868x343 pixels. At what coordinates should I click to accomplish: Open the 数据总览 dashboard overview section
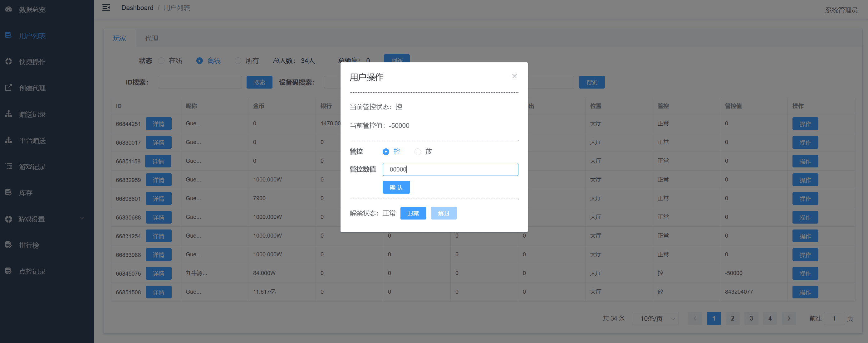pyautogui.click(x=32, y=9)
